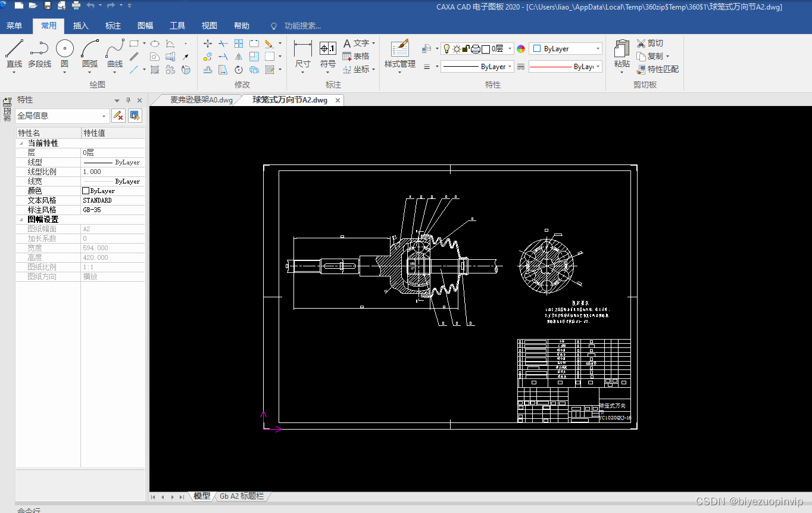Viewport: 812px width, 513px height.
Task: Click the 剪切 cut button
Action: click(649, 43)
